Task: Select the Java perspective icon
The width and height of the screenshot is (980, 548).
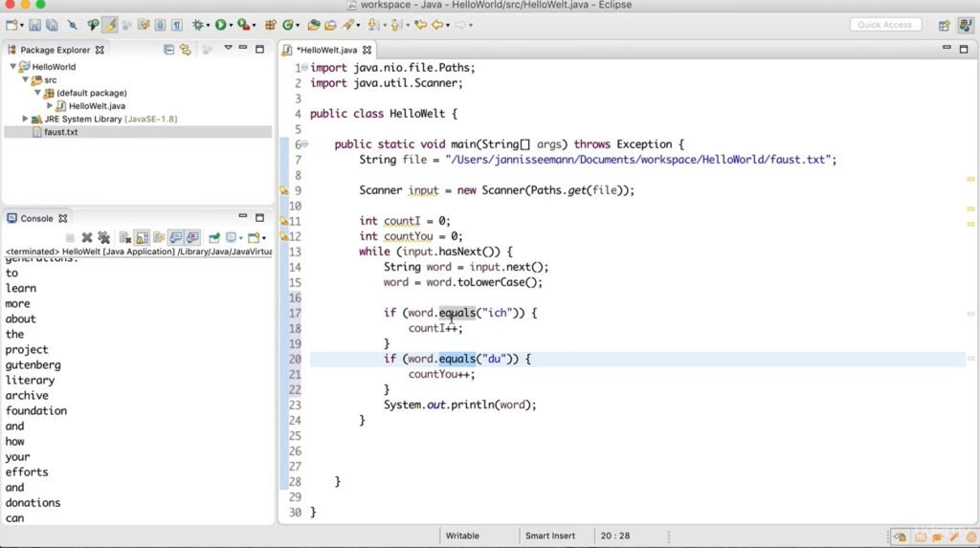Action: coord(966,25)
